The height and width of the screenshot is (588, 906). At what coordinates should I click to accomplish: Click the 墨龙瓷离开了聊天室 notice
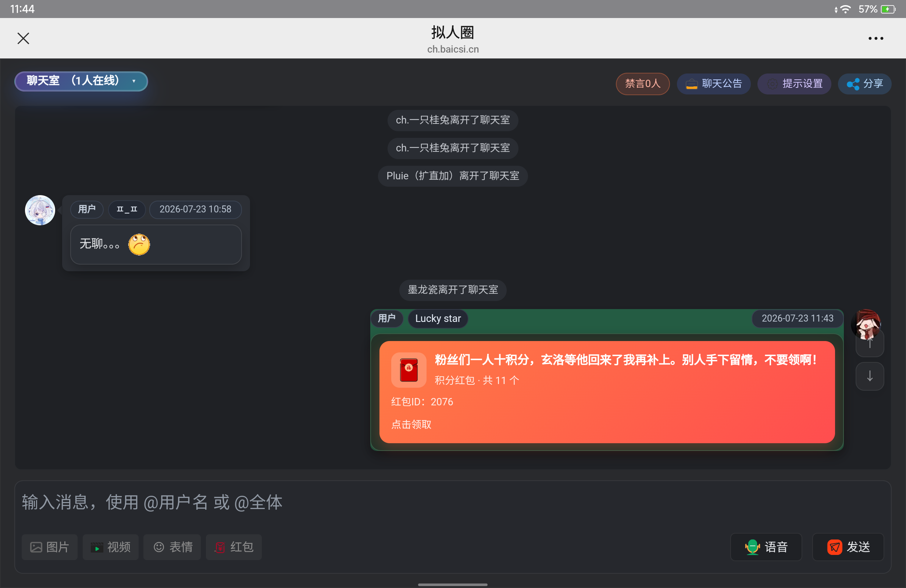click(453, 290)
